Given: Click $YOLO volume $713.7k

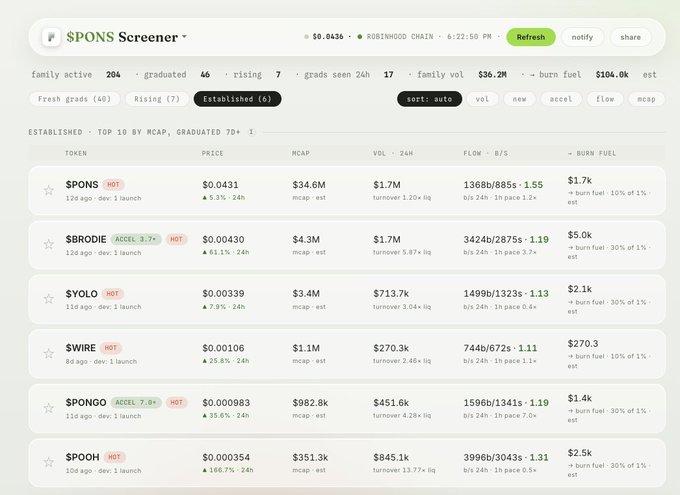Looking at the screenshot, I should [x=391, y=294].
